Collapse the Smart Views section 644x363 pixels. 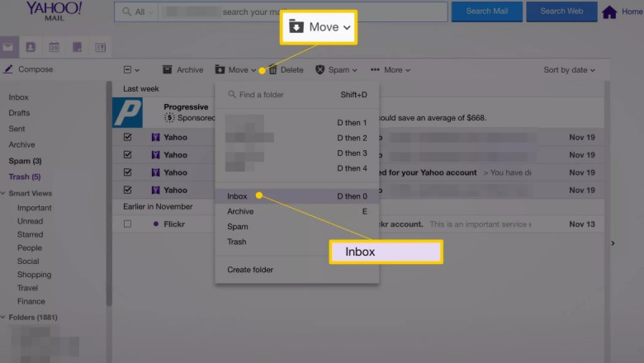coord(3,193)
